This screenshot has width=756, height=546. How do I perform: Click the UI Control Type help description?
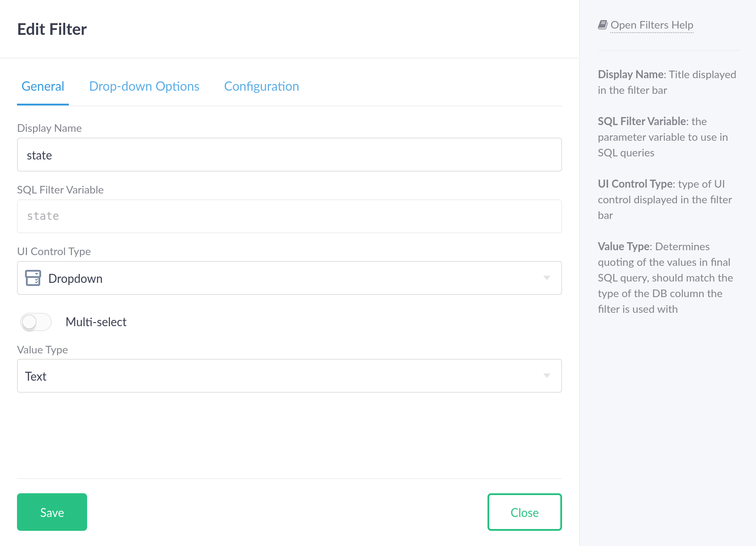tap(665, 200)
